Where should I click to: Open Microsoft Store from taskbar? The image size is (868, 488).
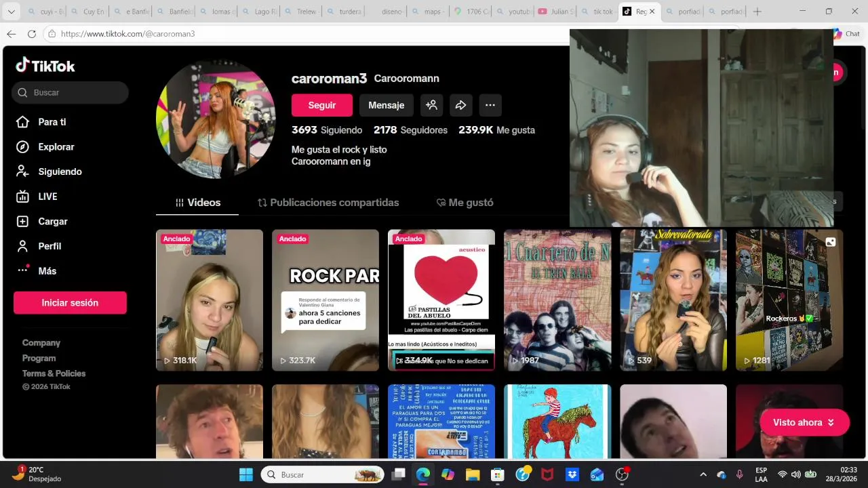(498, 474)
